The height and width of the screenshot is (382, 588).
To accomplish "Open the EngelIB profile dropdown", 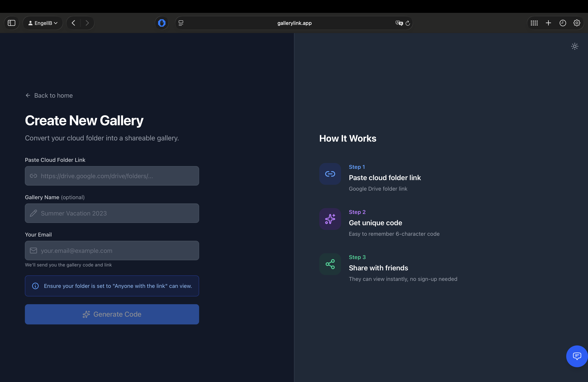I will (43, 23).
